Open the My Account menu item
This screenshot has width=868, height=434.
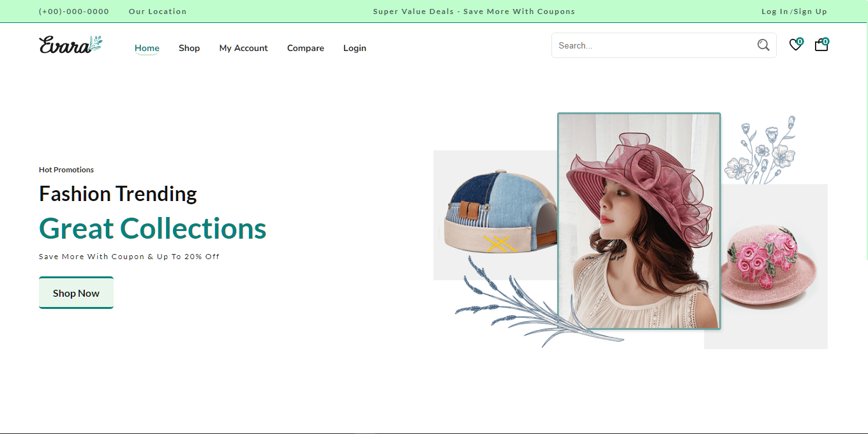click(x=243, y=48)
